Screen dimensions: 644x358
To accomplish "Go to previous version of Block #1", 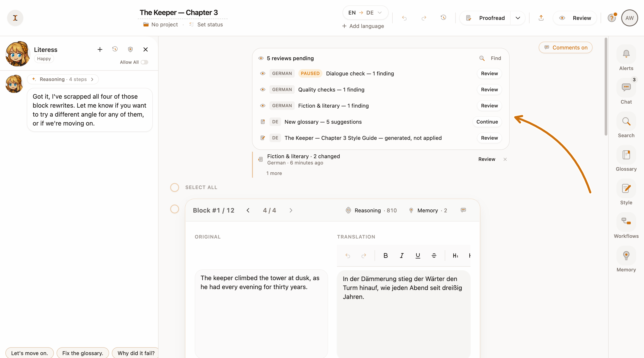I will coord(248,210).
